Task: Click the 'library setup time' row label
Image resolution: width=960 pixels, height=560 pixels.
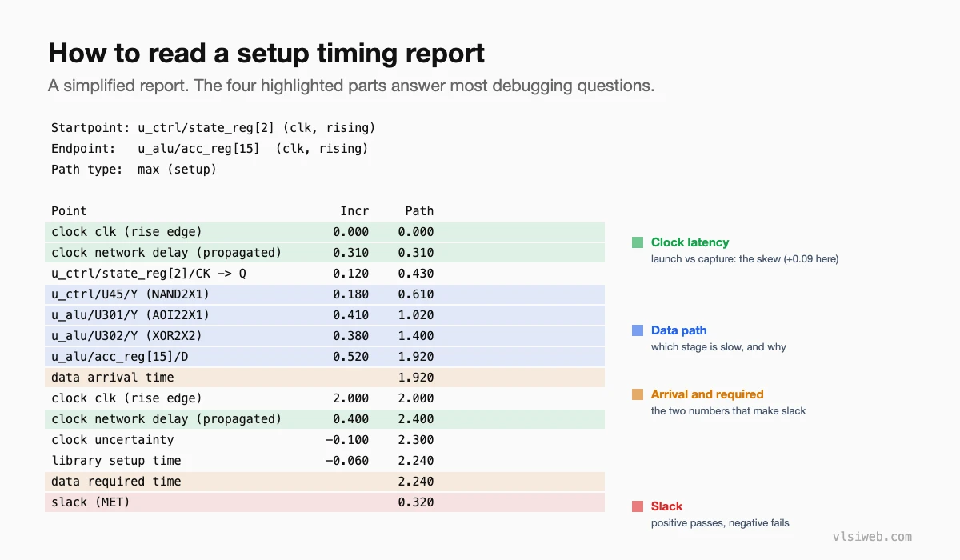Action: tap(116, 461)
